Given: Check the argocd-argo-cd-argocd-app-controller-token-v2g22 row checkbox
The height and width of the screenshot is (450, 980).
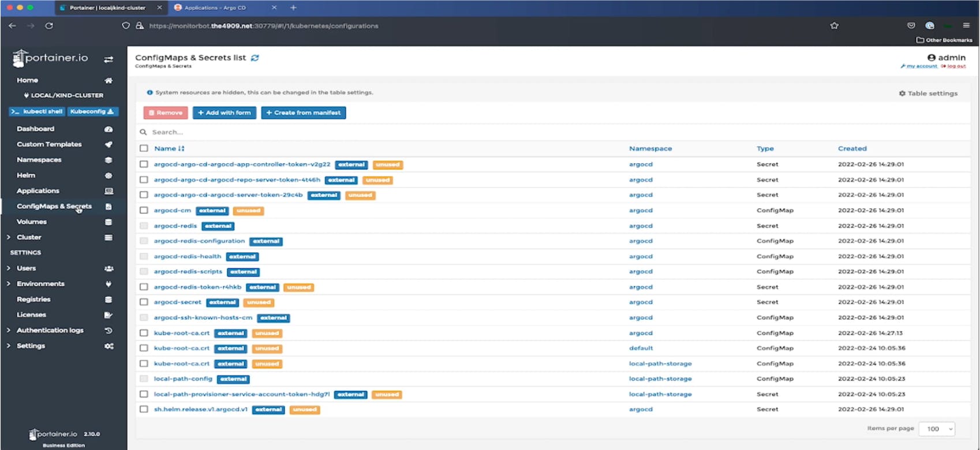Looking at the screenshot, I should [x=144, y=164].
